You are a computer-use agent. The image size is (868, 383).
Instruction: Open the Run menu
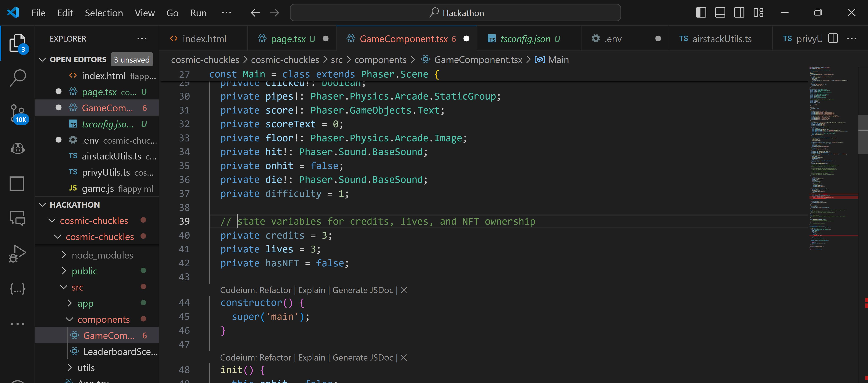click(199, 13)
